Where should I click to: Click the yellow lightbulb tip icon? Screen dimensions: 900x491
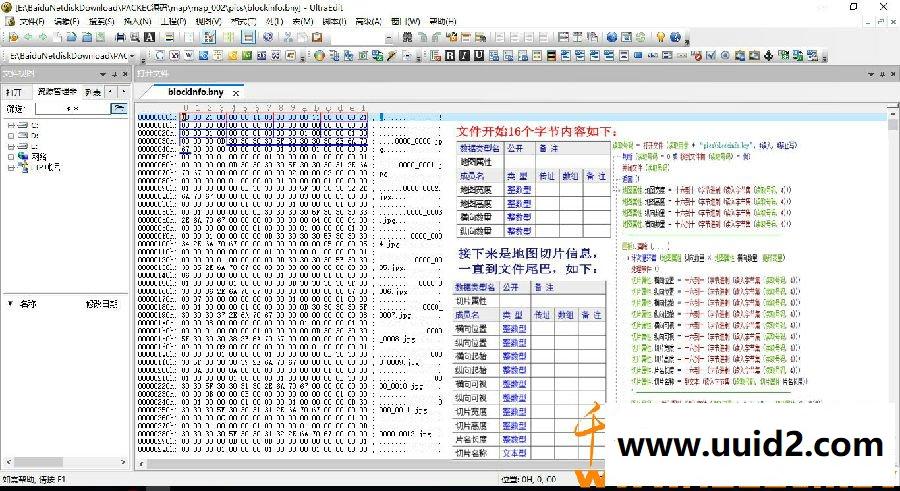[661, 37]
